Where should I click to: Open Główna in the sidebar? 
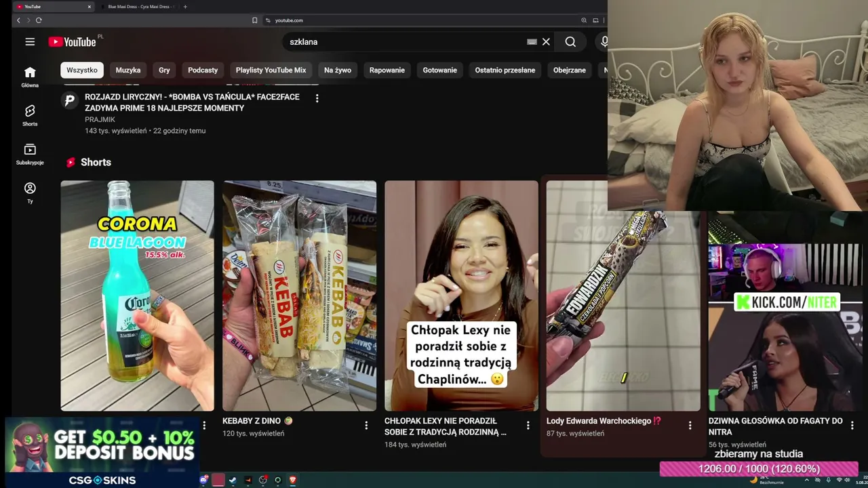pos(30,77)
